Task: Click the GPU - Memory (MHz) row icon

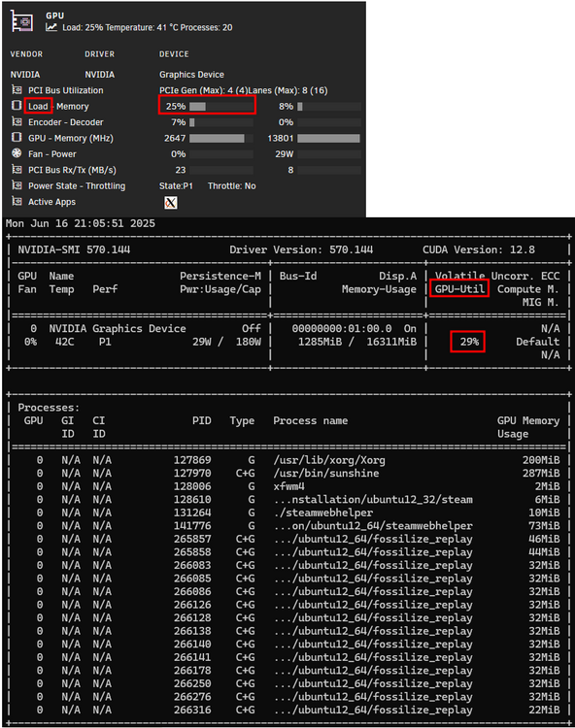Action: [17, 138]
